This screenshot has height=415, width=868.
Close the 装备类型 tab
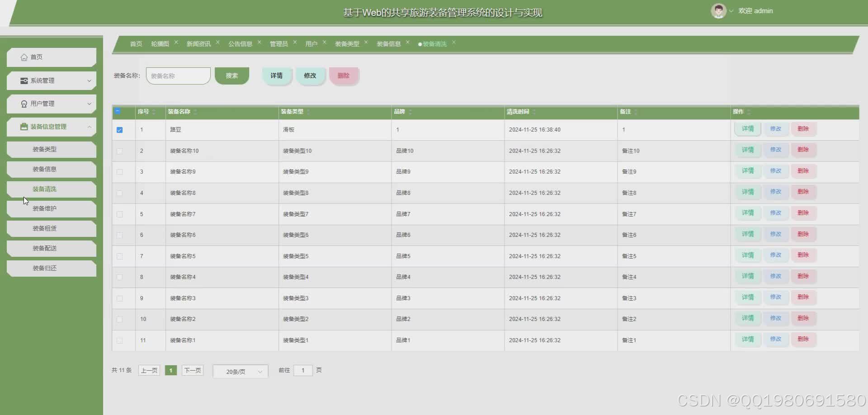(366, 42)
